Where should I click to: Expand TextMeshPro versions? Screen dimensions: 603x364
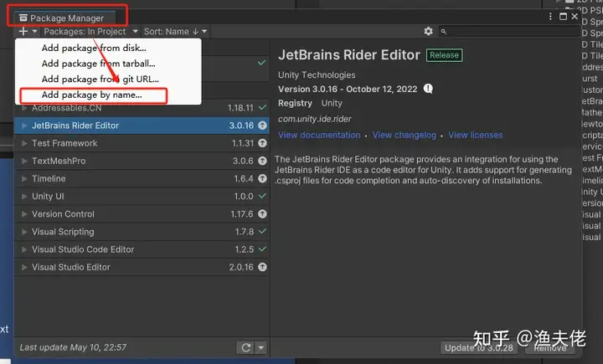(x=24, y=161)
